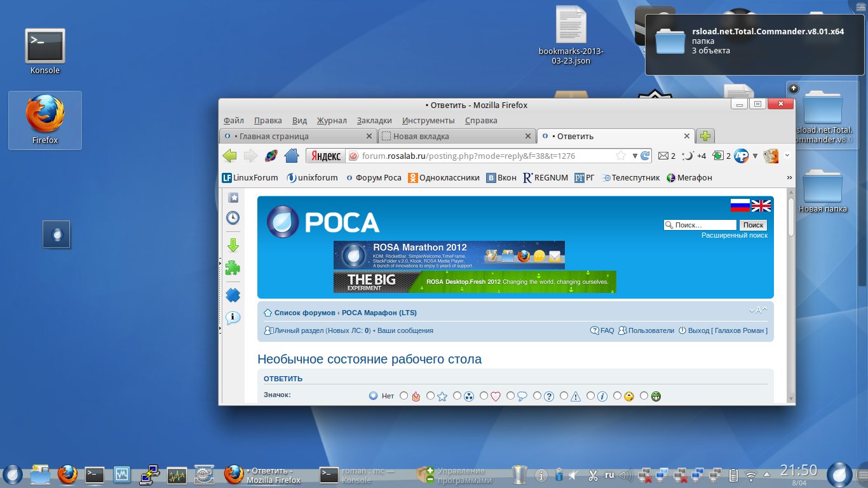Open the Файл menu
The height and width of the screenshot is (488, 868).
pos(234,121)
